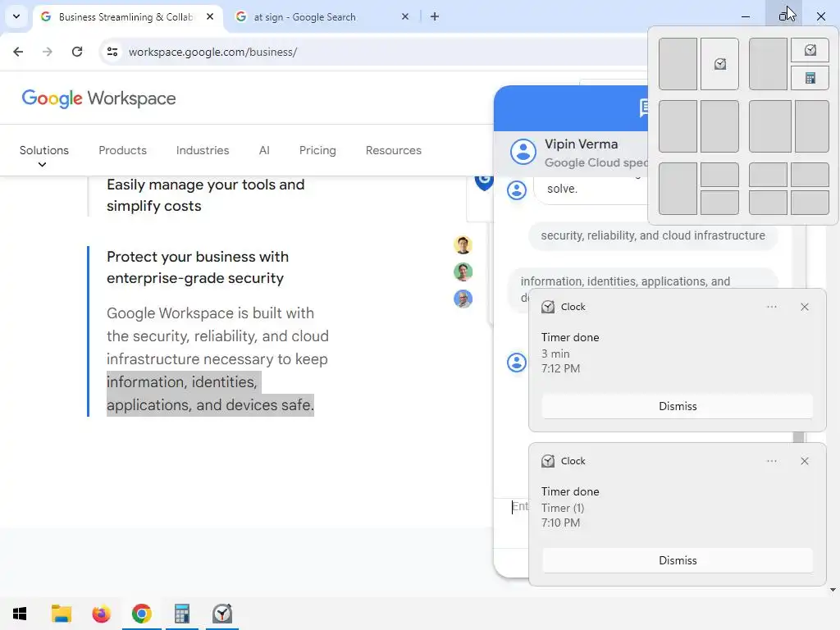Viewport: 840px width, 630px height.
Task: Open File Explorer from taskbar
Action: click(61, 614)
